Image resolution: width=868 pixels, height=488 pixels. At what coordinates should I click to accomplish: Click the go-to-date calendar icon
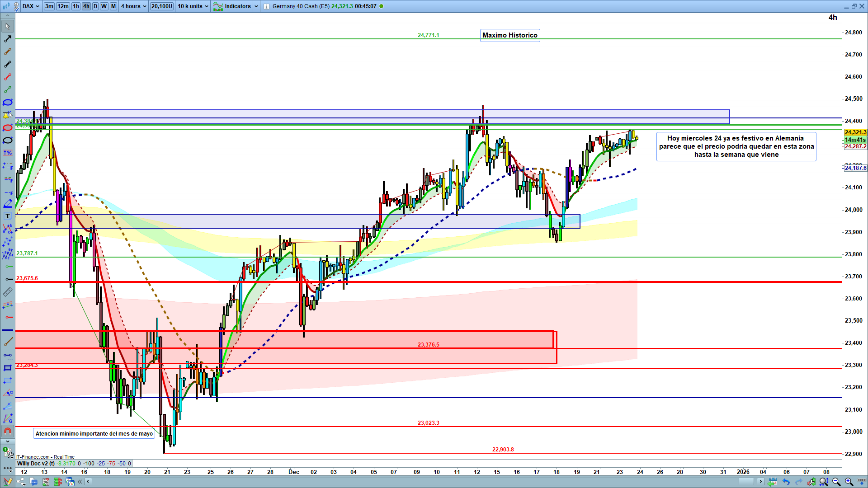pyautogui.click(x=773, y=482)
